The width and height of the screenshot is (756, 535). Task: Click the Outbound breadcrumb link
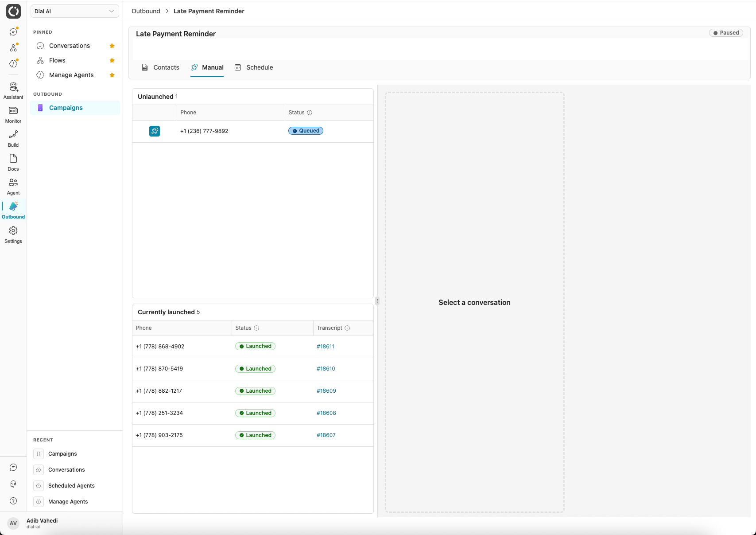point(146,11)
